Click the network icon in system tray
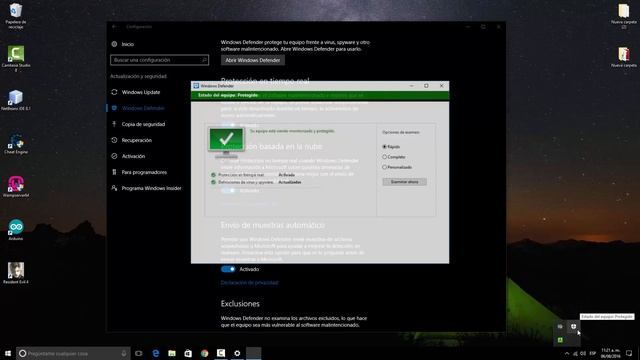640x360 pixels. pyautogui.click(x=575, y=353)
